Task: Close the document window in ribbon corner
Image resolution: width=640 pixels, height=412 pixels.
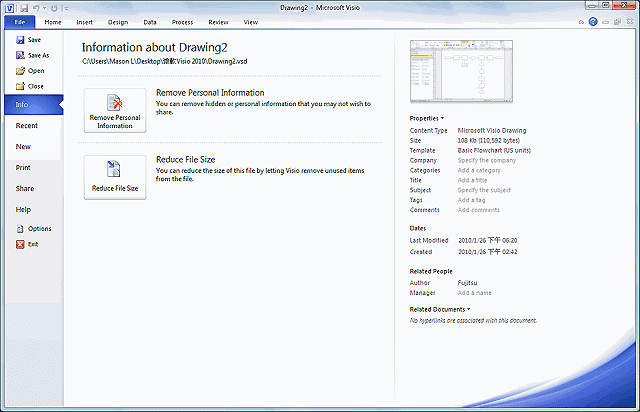Action: point(630,22)
